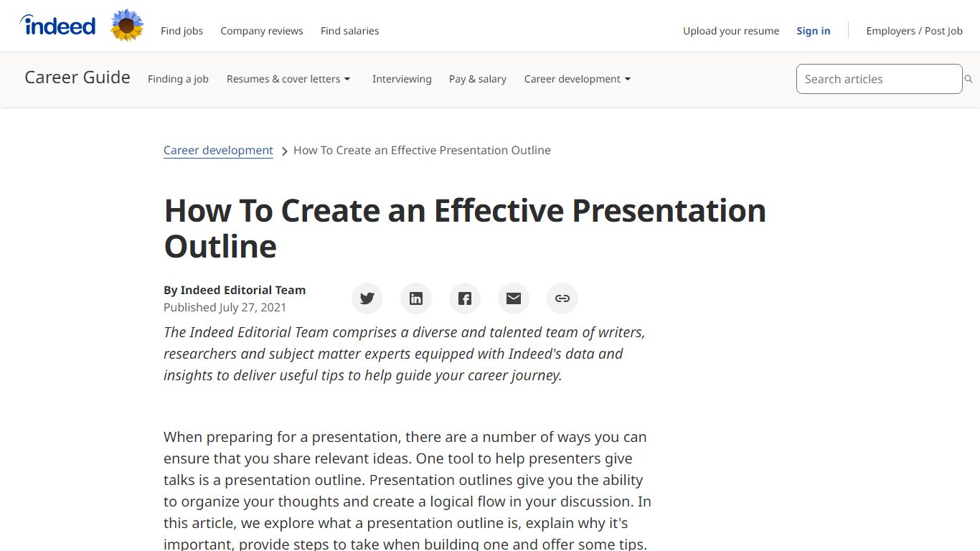Focus the Search articles field

tap(879, 79)
